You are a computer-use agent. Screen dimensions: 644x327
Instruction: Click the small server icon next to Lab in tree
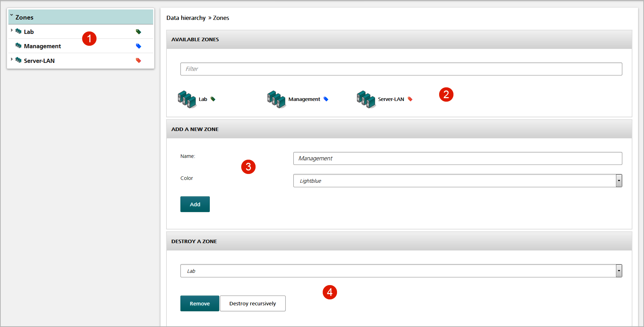[x=19, y=31]
